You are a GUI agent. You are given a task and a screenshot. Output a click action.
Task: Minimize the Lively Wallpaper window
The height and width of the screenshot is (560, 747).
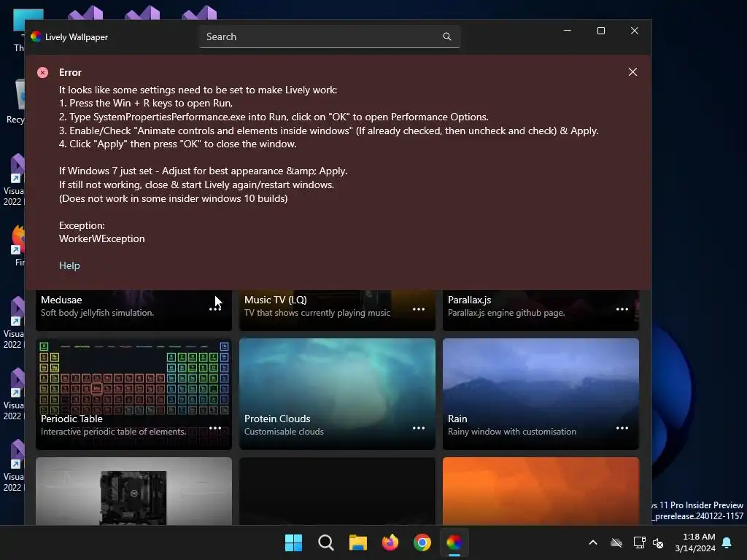[568, 31]
